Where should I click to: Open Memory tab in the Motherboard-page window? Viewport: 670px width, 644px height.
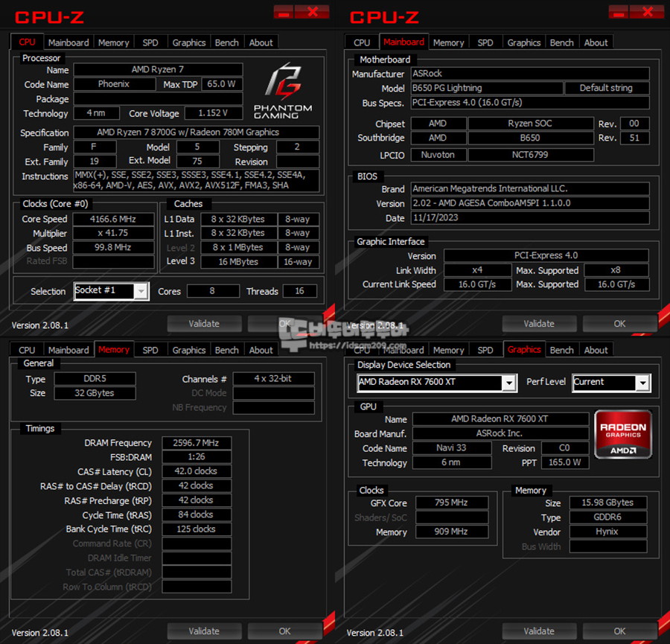pyautogui.click(x=448, y=42)
